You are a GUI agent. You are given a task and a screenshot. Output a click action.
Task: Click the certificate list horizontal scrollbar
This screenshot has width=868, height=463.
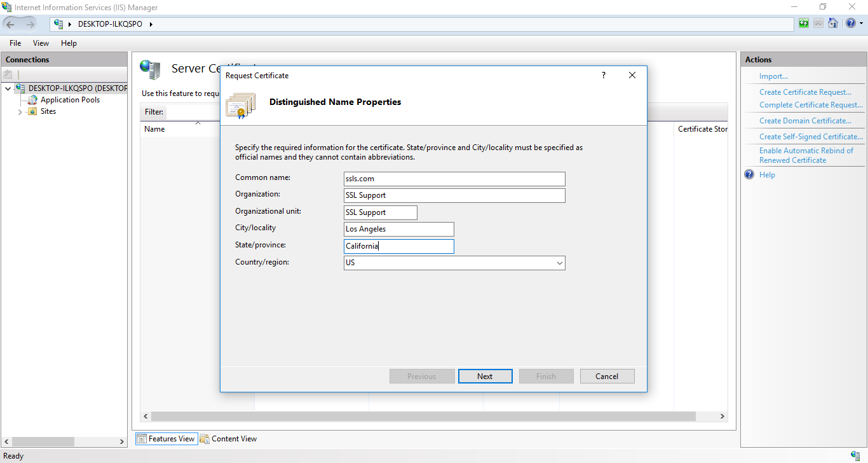point(423,416)
